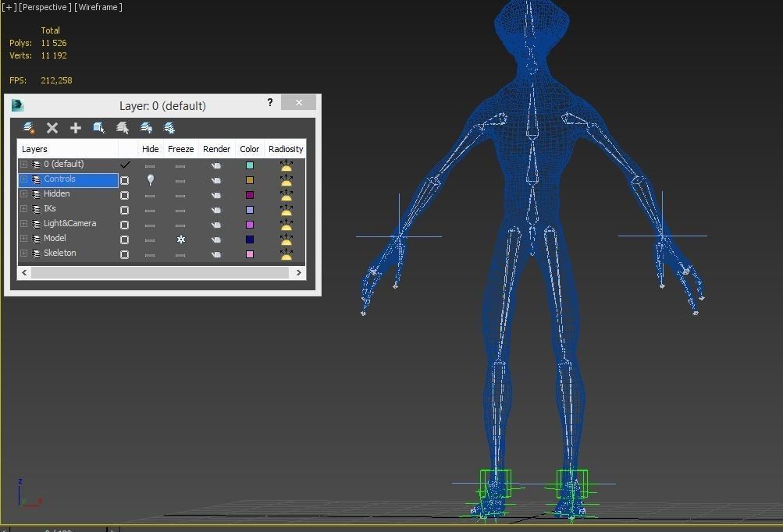
Task: Set Hidden as the current layer
Action: point(124,194)
